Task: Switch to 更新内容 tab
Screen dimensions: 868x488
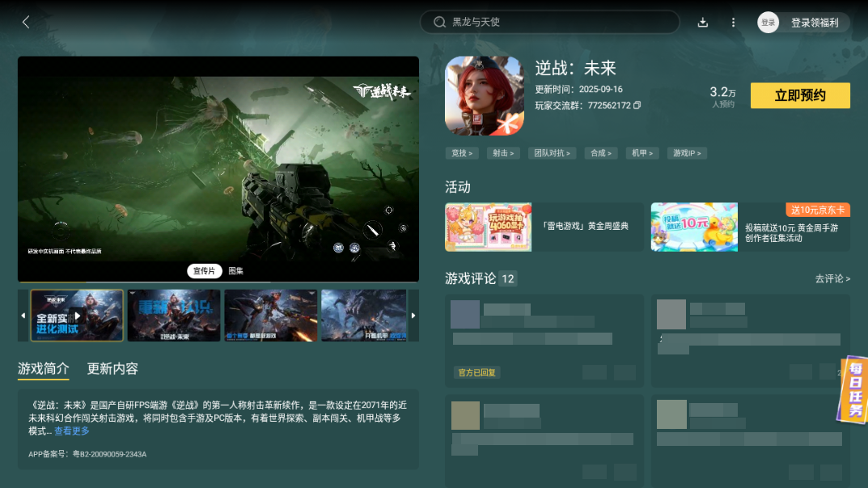Action: click(x=112, y=369)
